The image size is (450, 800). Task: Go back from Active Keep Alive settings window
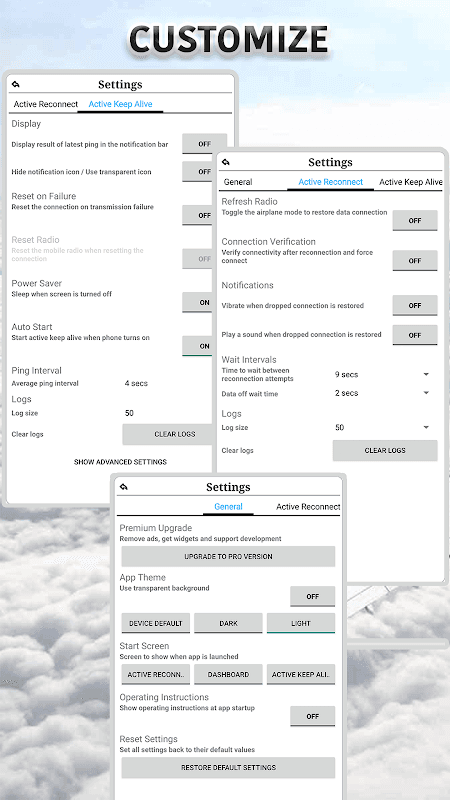[x=16, y=84]
